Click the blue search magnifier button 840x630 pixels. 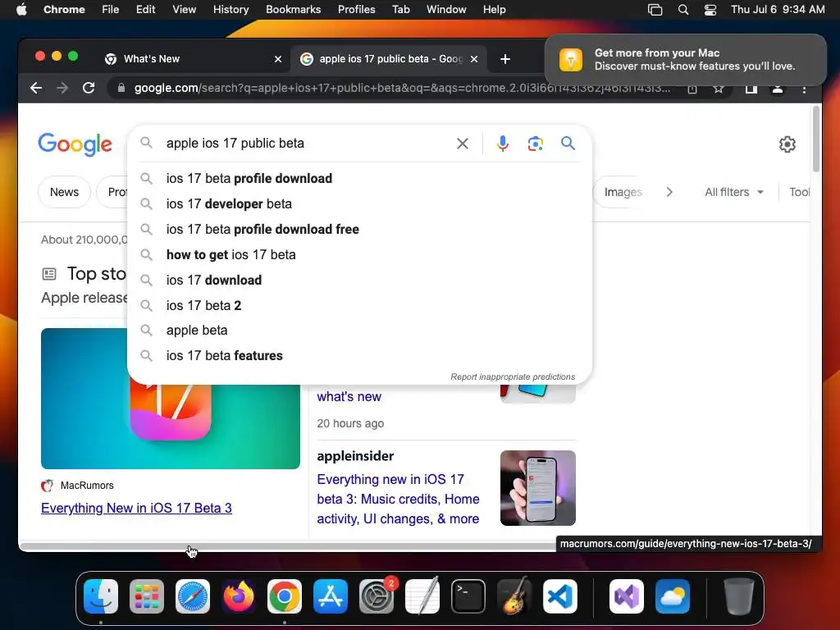coord(568,143)
